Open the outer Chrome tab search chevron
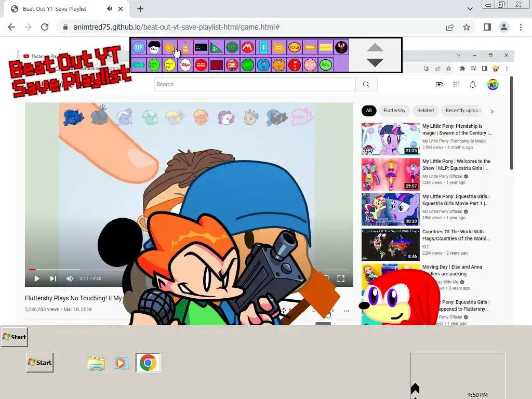 click(x=470, y=9)
